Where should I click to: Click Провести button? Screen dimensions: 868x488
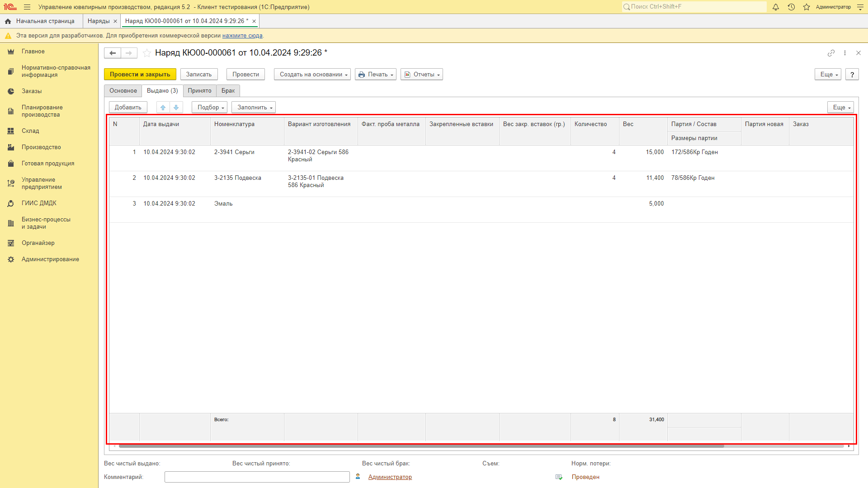tap(245, 75)
